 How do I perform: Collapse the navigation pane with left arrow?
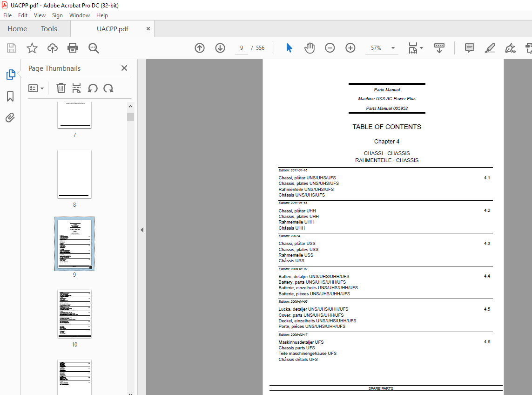pyautogui.click(x=142, y=230)
